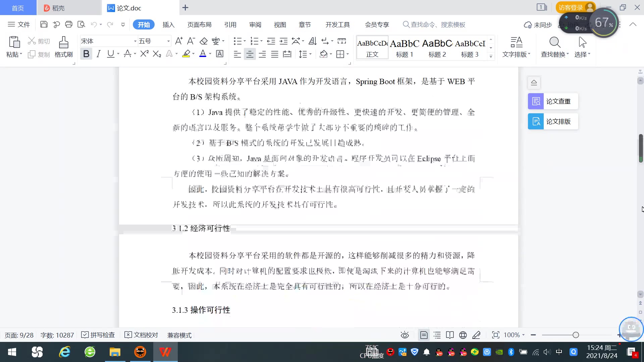
Task: Apply subscript X₂ formatting
Action: pyautogui.click(x=157, y=54)
